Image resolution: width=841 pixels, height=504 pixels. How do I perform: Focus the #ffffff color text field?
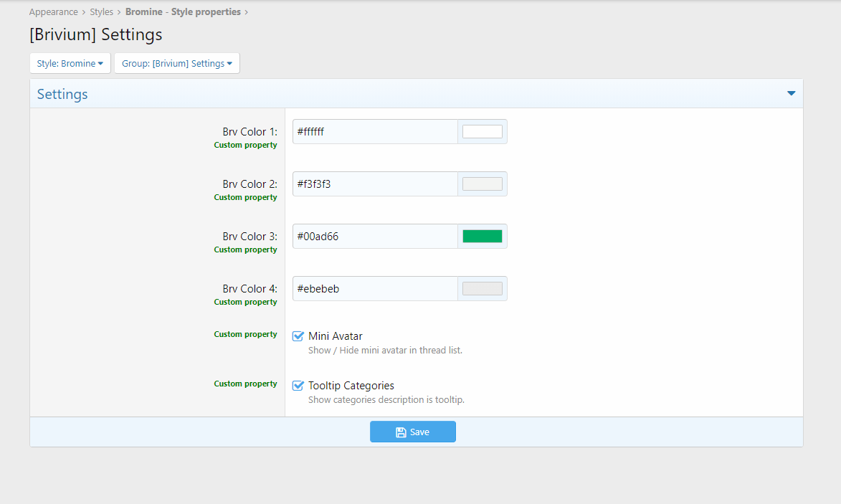click(374, 132)
